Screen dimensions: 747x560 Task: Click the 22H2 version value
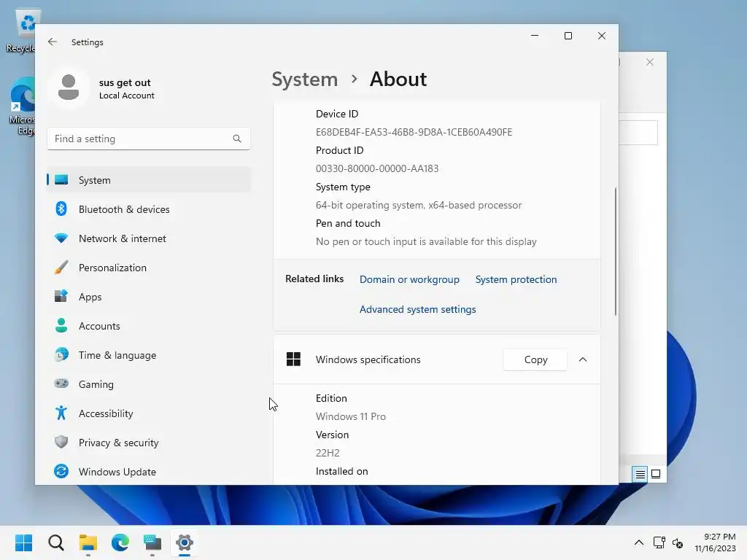click(x=328, y=453)
